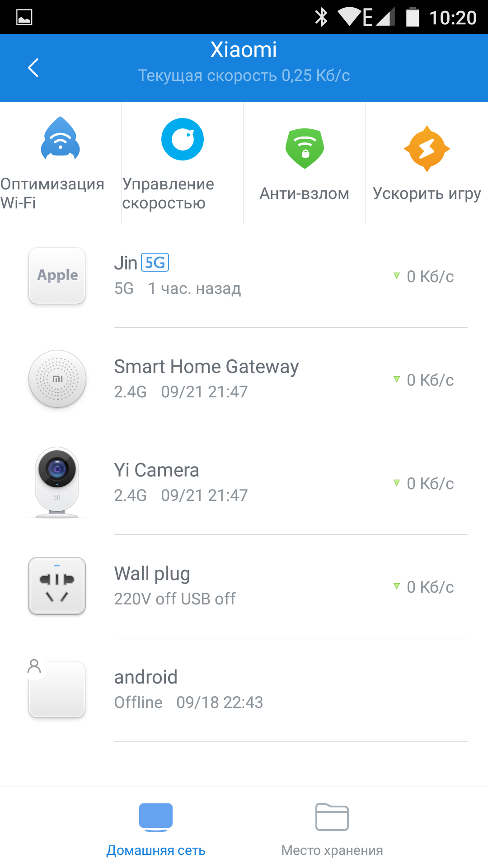Tap the Xiaomi router title

pos(244,50)
